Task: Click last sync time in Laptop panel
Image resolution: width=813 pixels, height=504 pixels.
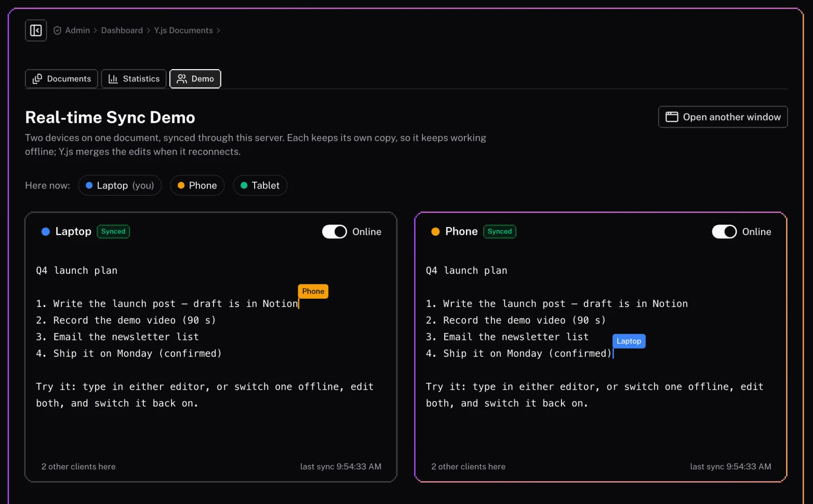Action: point(341,466)
